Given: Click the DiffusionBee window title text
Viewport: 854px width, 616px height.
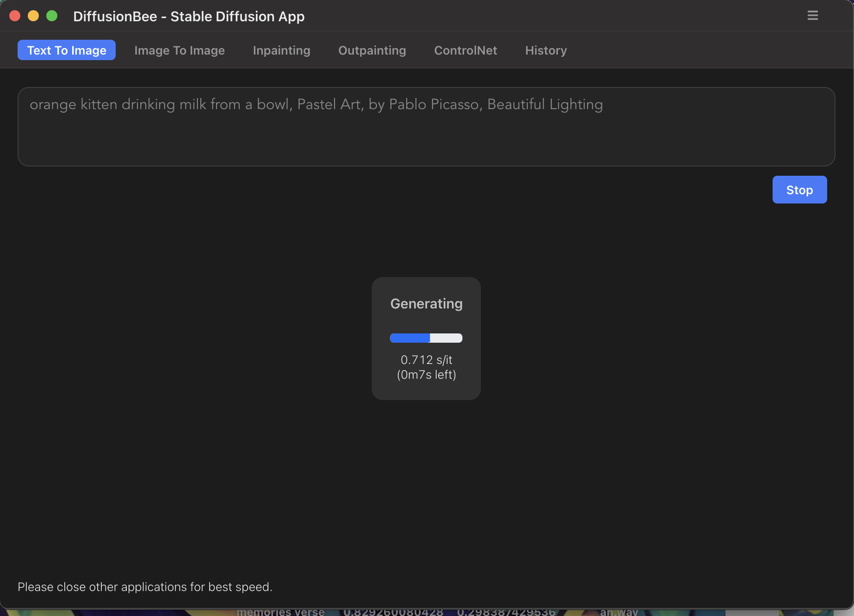Looking at the screenshot, I should pyautogui.click(x=189, y=17).
